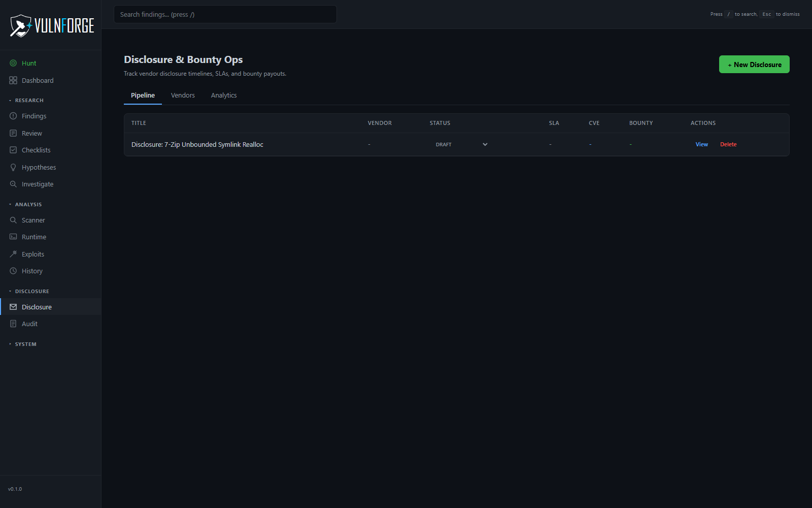Click the search findings field
The height and width of the screenshot is (508, 812).
click(x=225, y=14)
